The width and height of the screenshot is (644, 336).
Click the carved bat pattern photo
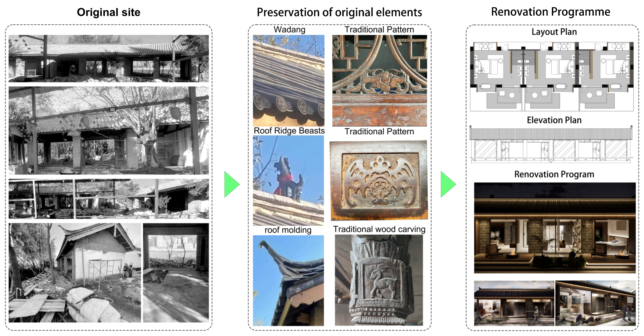pyautogui.click(x=379, y=180)
